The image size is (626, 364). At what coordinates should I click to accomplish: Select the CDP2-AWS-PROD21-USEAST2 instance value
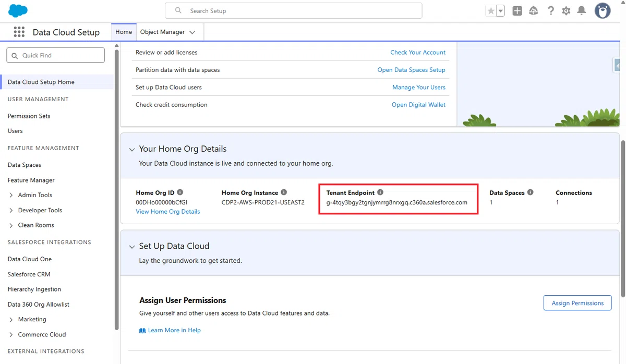point(263,202)
